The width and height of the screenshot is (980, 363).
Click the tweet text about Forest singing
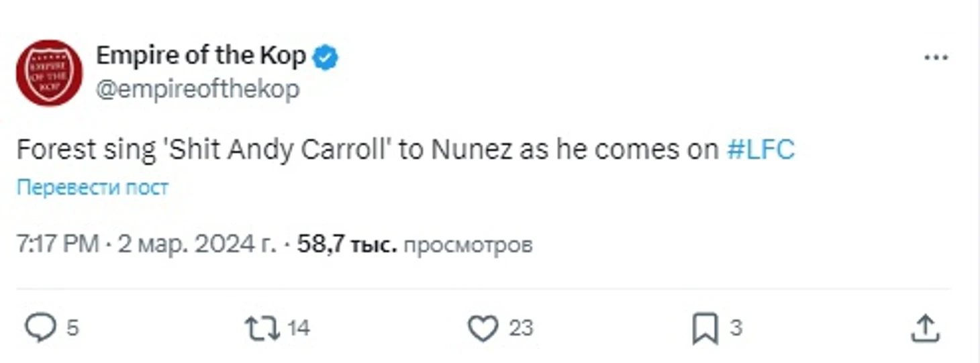(368, 150)
